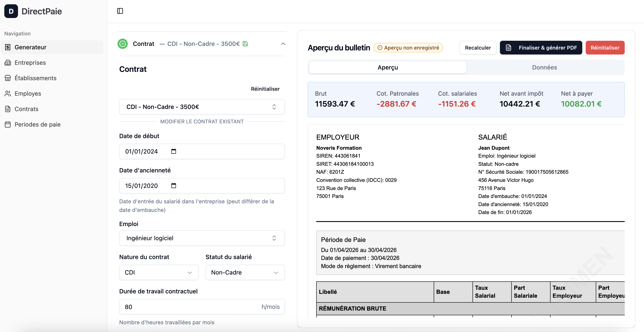The width and height of the screenshot is (644, 332).
Task: Switch to the Données tab
Action: tap(544, 67)
